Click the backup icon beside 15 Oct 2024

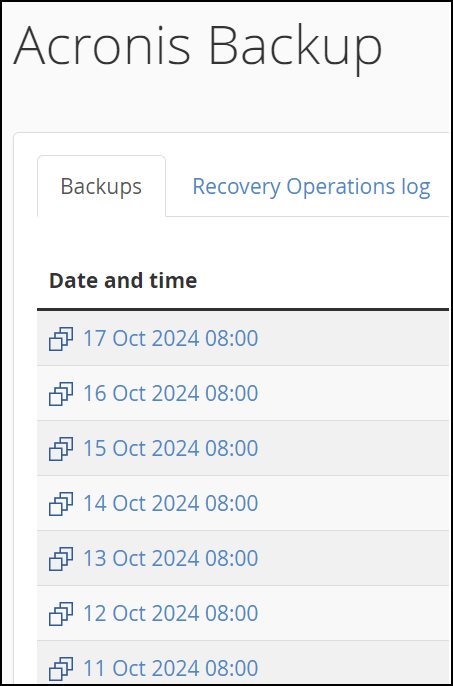click(61, 449)
